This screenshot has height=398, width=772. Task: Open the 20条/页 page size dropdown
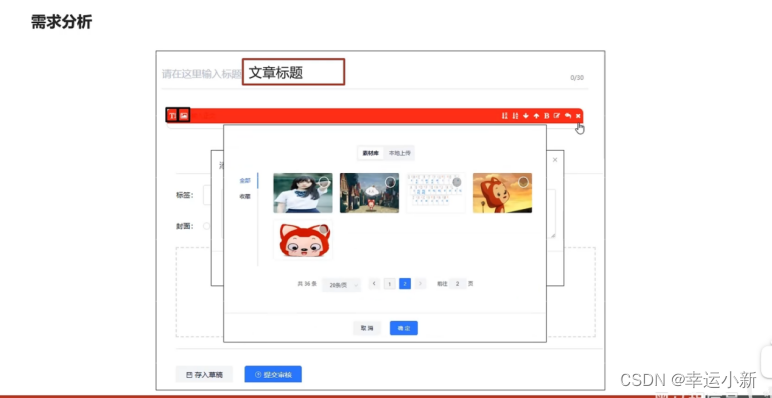coord(342,285)
